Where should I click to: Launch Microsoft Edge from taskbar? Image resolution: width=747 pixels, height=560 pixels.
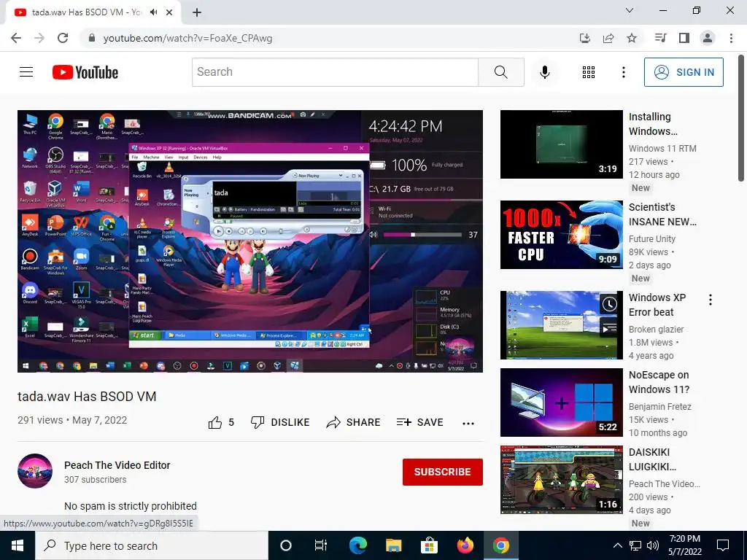pyautogui.click(x=357, y=545)
